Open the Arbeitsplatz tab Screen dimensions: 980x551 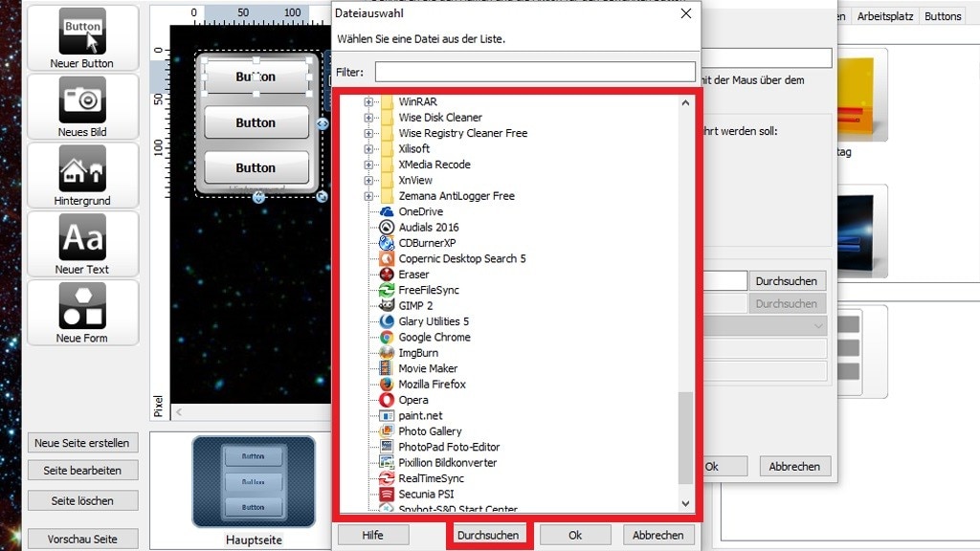click(x=885, y=16)
